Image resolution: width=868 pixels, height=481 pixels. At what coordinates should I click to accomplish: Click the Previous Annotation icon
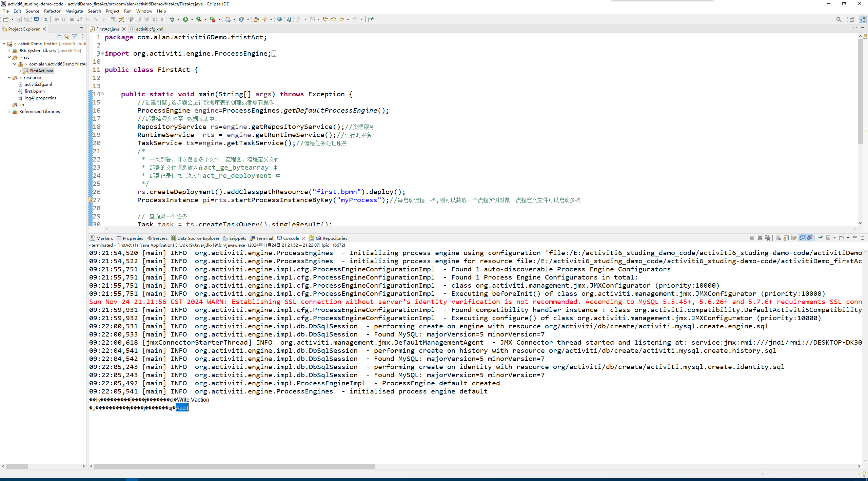point(312,19)
